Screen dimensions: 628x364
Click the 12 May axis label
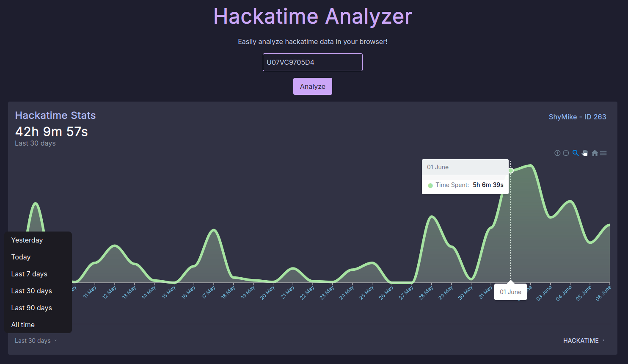click(110, 292)
